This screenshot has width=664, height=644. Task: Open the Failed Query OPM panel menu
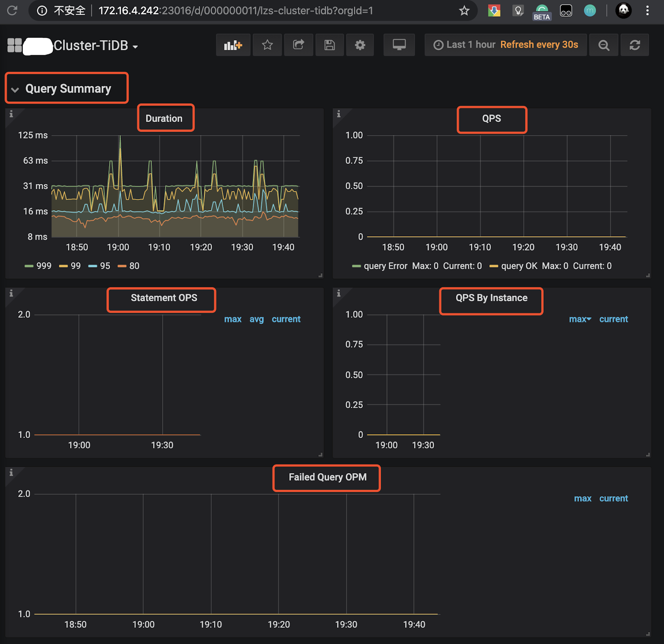(327, 477)
